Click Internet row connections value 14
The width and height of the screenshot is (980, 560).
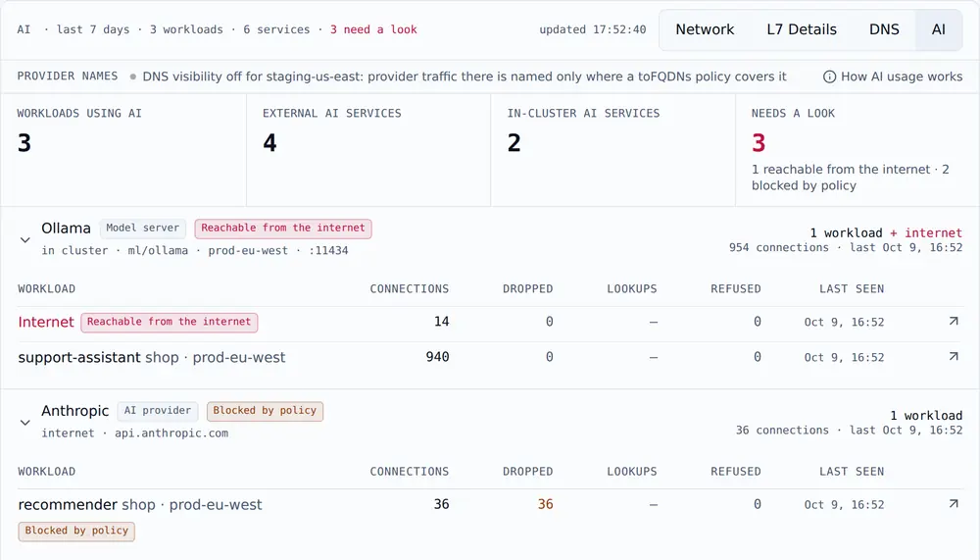point(441,321)
